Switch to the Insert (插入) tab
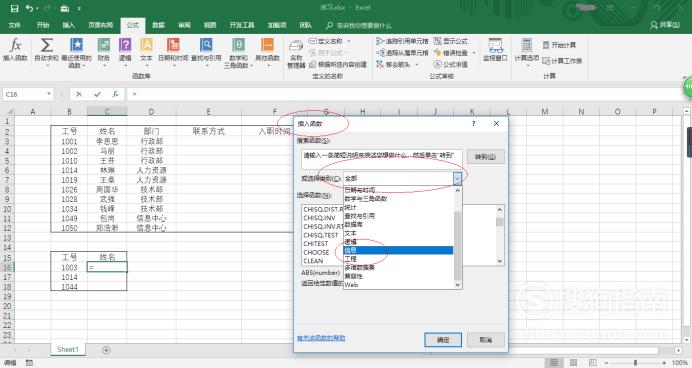The width and height of the screenshot is (692, 368). coord(68,25)
